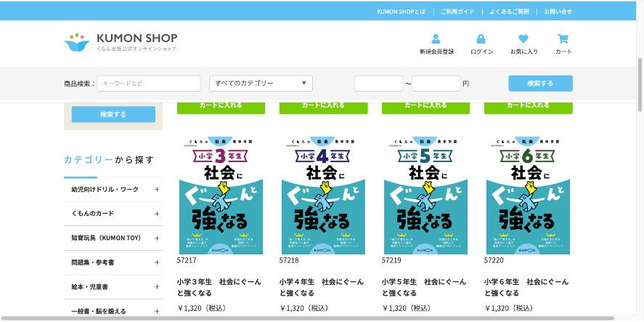Image resolution: width=644 pixels, height=322 pixels.
Task: Add item above 57220 to cart
Action: point(528,107)
